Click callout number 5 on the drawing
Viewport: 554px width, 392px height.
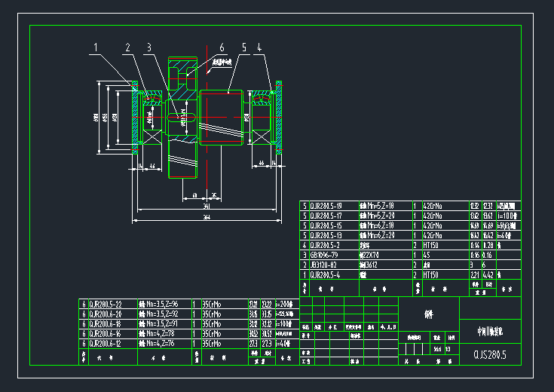(x=244, y=47)
